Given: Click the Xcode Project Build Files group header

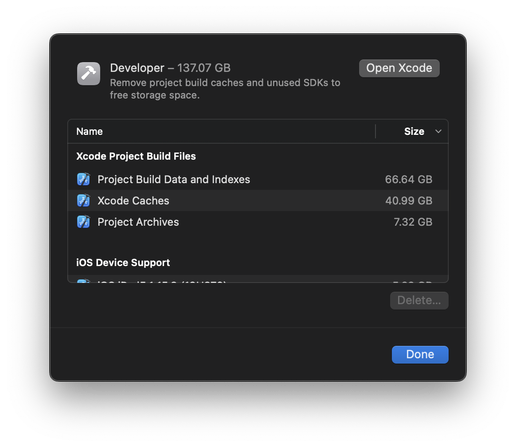Looking at the screenshot, I should [x=136, y=156].
